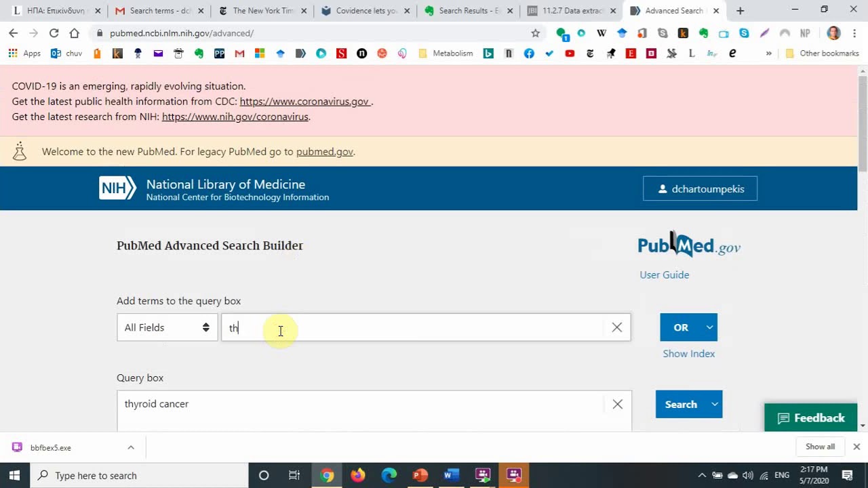The width and height of the screenshot is (868, 488).
Task: Click the Windows taskbar search box
Action: coord(140,475)
